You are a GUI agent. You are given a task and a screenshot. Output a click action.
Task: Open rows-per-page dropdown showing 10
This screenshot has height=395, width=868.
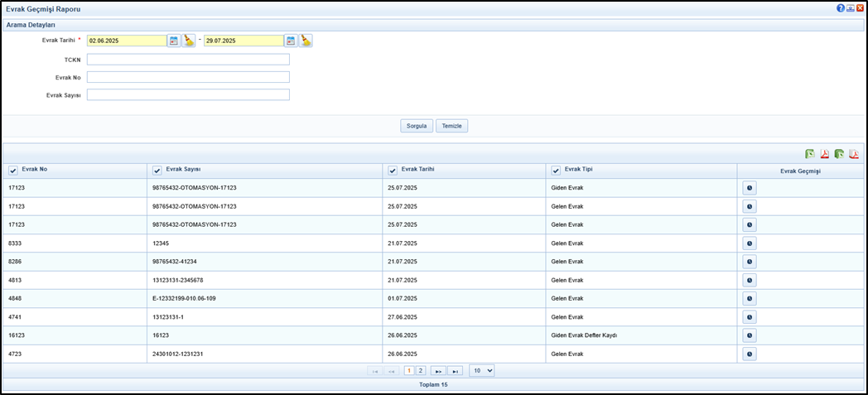(x=481, y=371)
